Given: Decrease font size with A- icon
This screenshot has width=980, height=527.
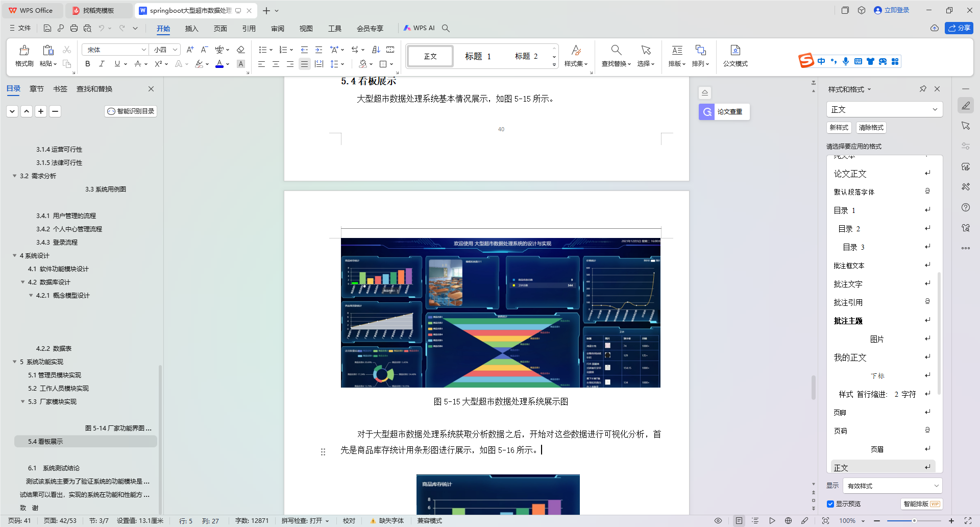Looking at the screenshot, I should (x=204, y=50).
